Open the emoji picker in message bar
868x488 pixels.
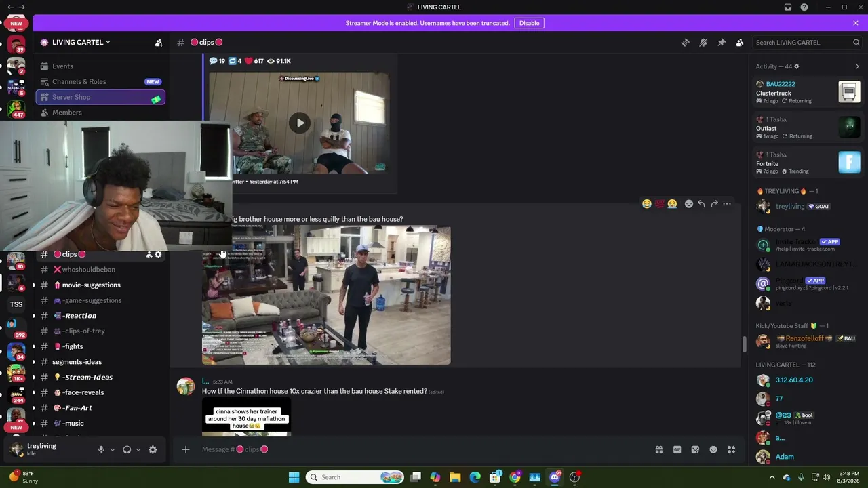[x=713, y=449]
